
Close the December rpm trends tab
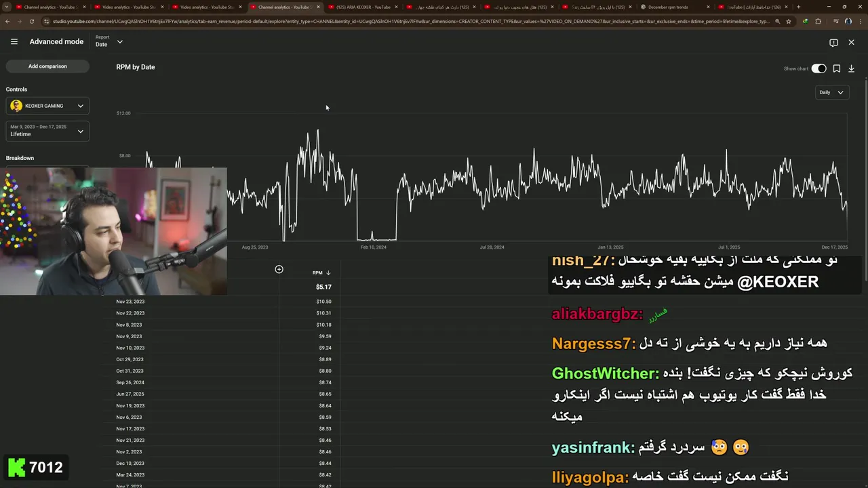point(708,7)
